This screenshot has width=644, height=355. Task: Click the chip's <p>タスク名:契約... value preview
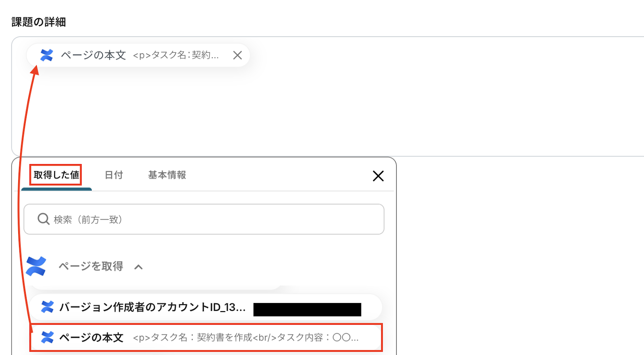176,55
